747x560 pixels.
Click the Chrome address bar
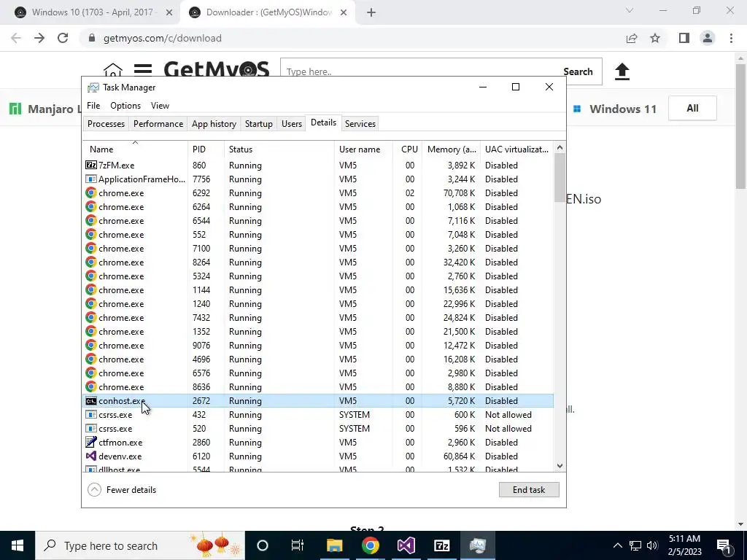pos(352,38)
